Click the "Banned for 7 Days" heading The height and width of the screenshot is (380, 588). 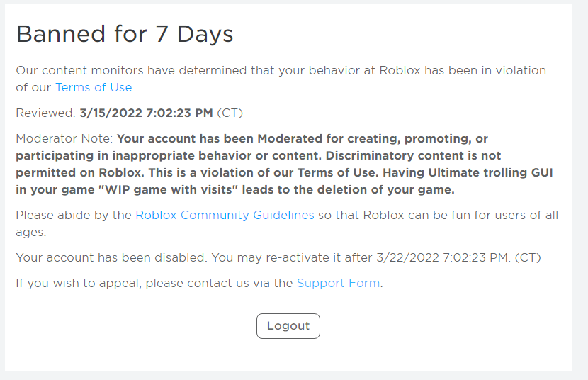(x=125, y=35)
